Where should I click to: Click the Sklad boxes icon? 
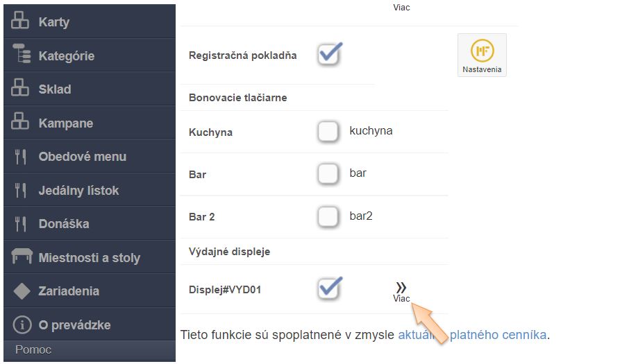(x=20, y=89)
